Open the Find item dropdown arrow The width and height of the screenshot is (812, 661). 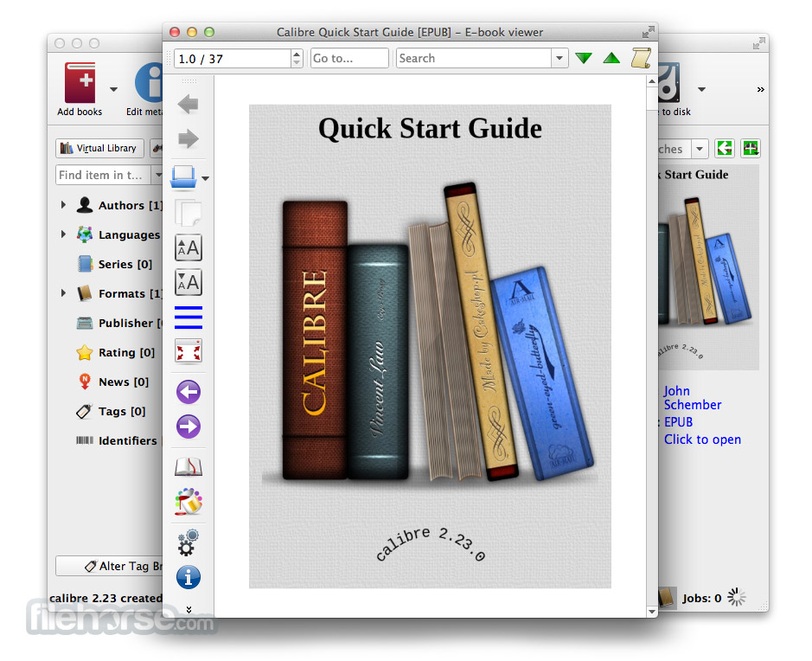point(157,175)
